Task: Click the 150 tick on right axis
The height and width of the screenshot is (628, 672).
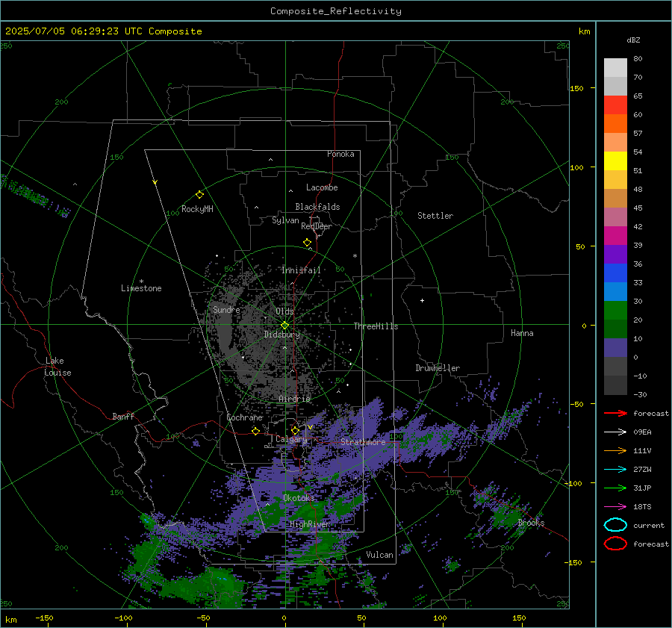Action: pyautogui.click(x=576, y=88)
